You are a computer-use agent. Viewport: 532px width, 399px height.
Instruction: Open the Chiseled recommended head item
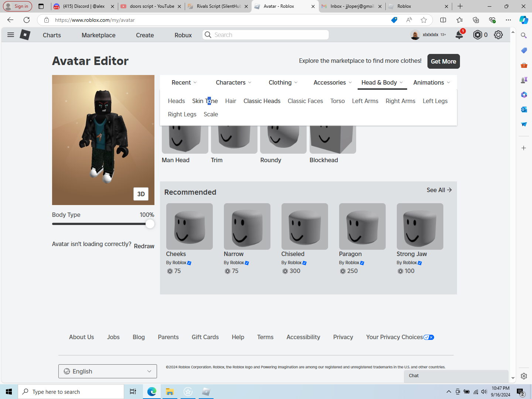305,226
